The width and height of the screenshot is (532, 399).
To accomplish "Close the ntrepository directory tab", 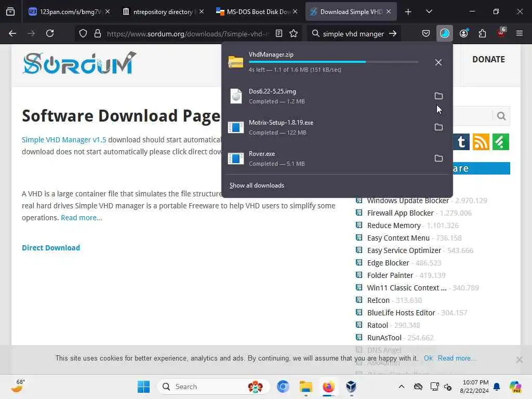I will (202, 11).
